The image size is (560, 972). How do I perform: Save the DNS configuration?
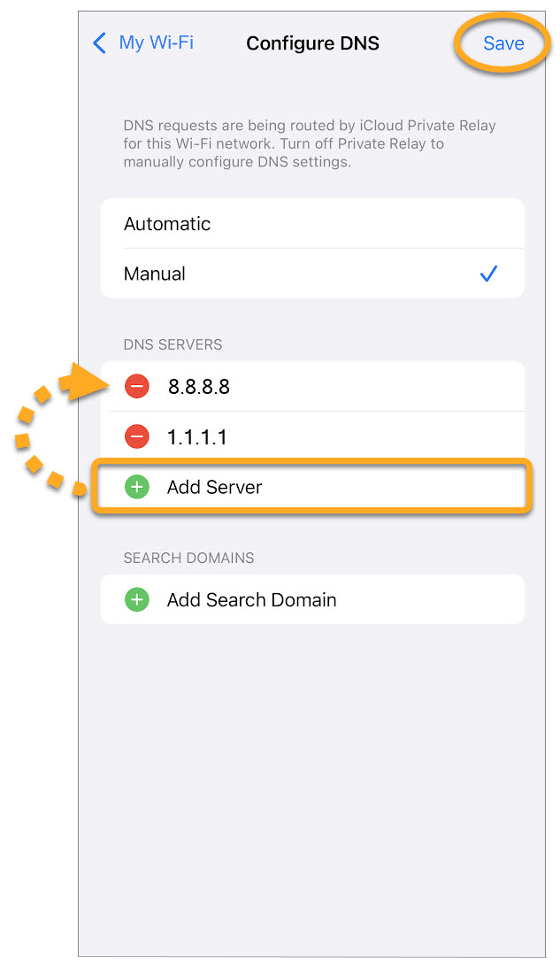(x=502, y=43)
